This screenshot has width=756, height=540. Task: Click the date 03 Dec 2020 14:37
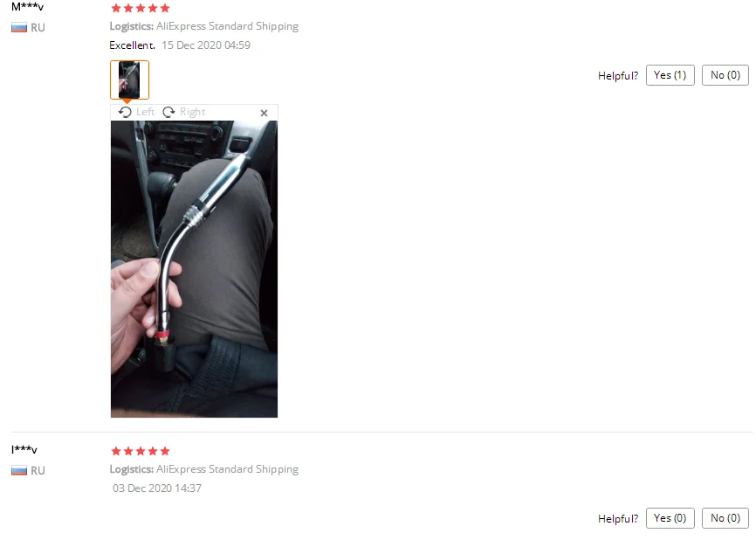[157, 488]
